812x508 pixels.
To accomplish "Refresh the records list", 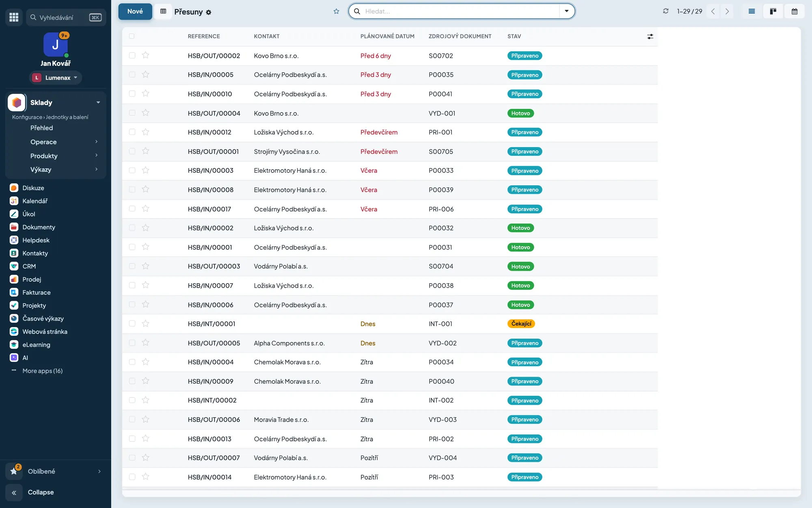I will (665, 11).
